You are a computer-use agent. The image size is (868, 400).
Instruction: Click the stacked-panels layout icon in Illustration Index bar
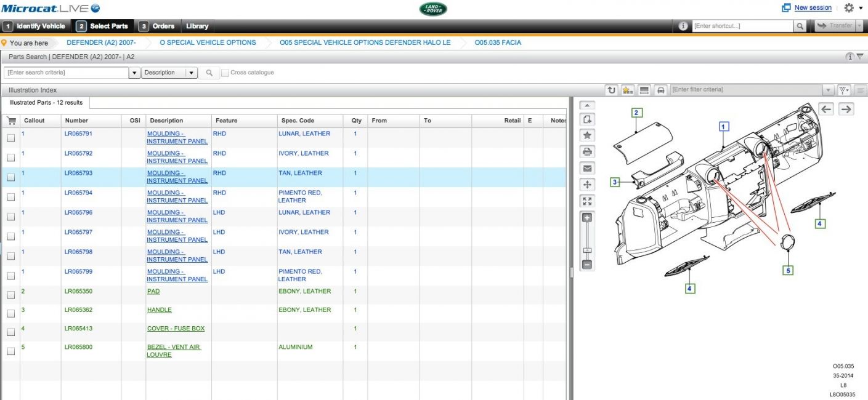click(644, 90)
